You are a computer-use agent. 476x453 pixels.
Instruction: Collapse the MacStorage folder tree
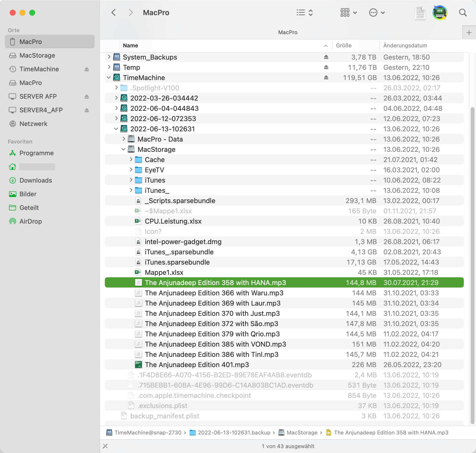click(123, 149)
